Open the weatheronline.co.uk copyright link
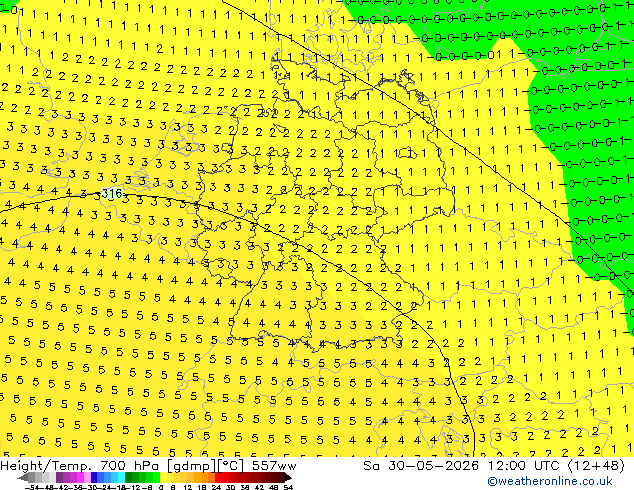This screenshot has width=634, height=490. point(550,481)
